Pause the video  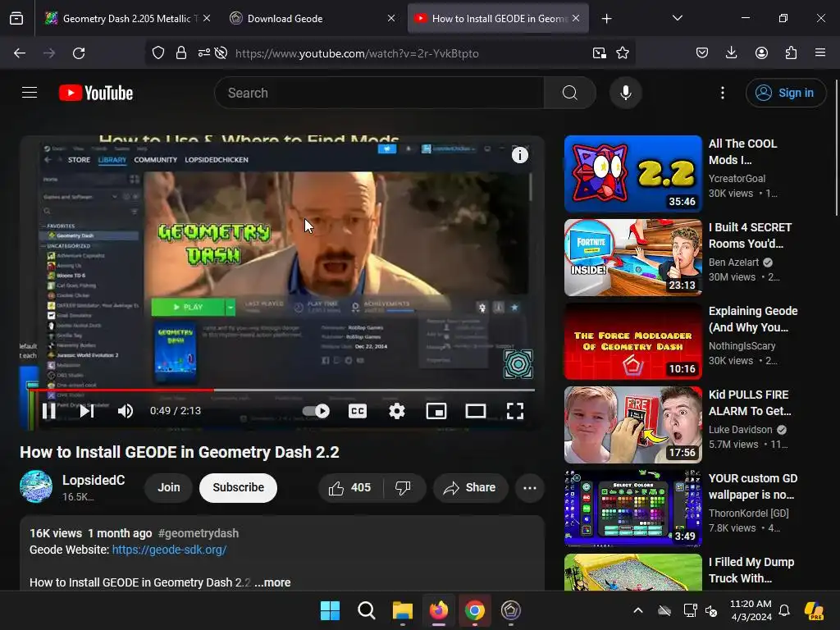coord(48,411)
